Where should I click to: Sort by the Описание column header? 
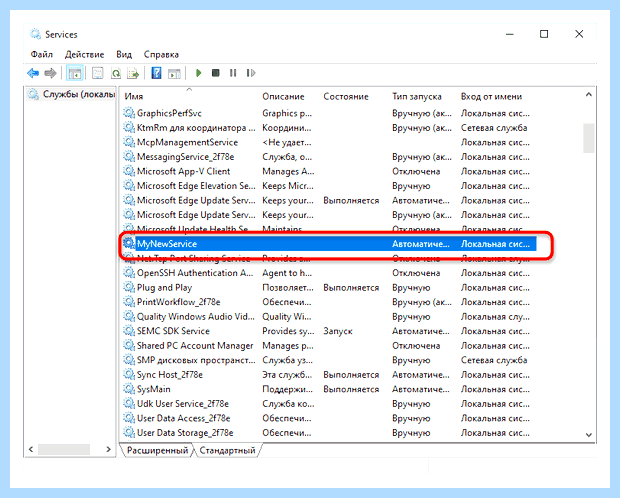283,97
